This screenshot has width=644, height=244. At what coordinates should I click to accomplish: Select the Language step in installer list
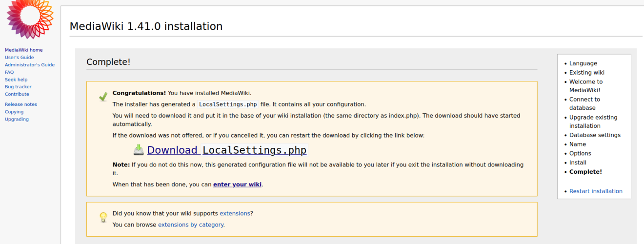click(x=583, y=63)
